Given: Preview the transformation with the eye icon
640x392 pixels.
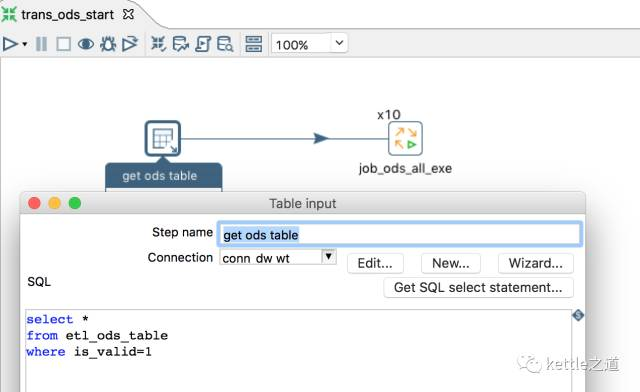Looking at the screenshot, I should (86, 44).
